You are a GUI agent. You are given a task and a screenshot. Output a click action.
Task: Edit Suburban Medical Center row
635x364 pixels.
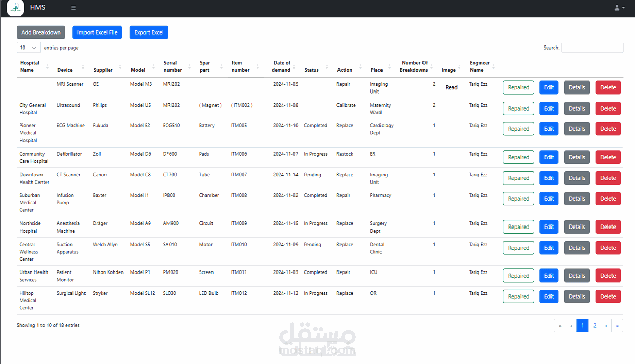549,199
